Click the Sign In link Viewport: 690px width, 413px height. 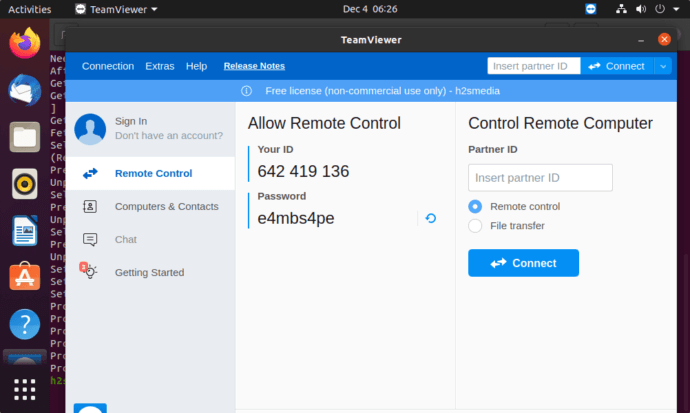[131, 121]
